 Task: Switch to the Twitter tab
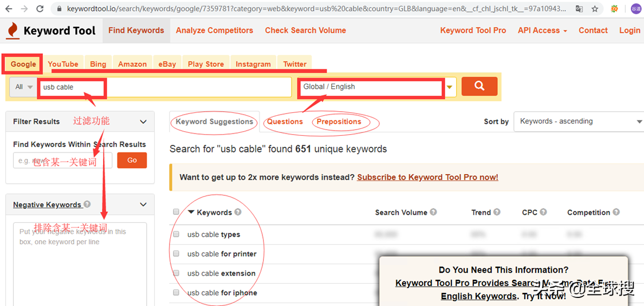294,64
